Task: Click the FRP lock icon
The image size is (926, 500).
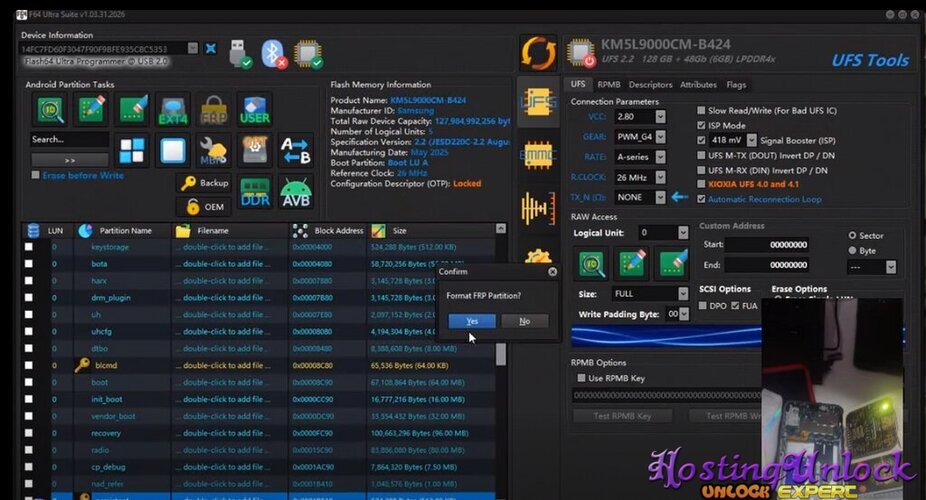Action: (214, 110)
